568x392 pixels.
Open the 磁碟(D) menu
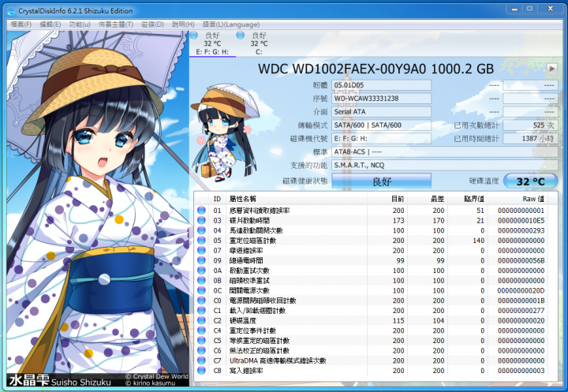click(152, 24)
